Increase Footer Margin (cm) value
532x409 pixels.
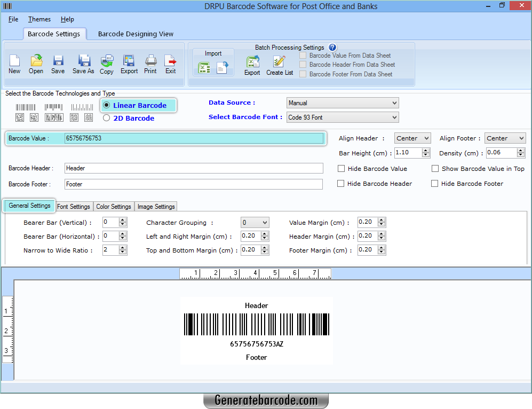pos(382,248)
